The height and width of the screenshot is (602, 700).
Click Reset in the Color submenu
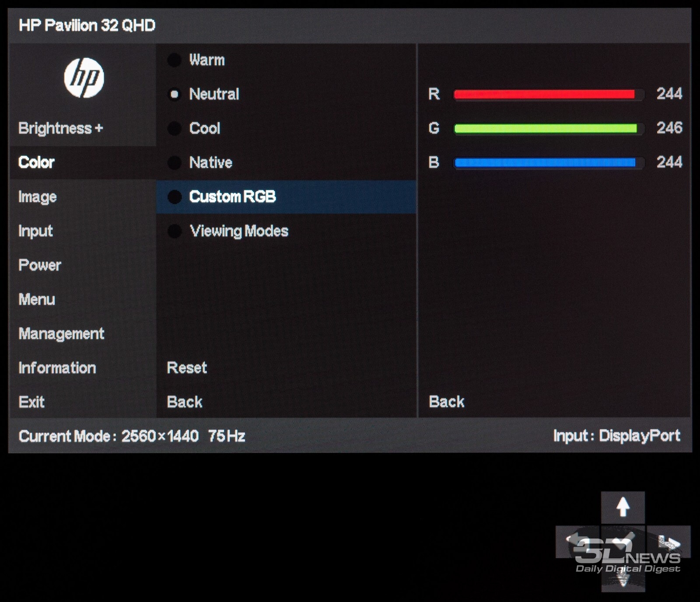pyautogui.click(x=187, y=368)
